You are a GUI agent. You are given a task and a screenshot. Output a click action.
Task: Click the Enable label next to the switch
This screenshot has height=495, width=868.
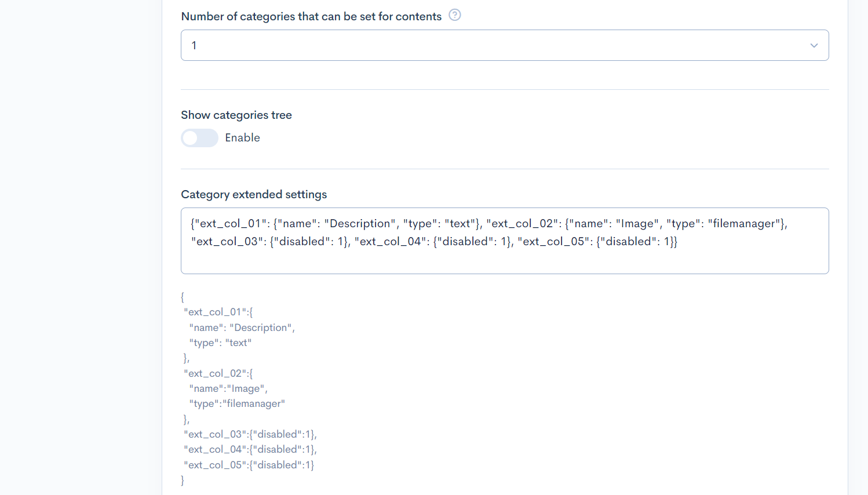point(242,138)
